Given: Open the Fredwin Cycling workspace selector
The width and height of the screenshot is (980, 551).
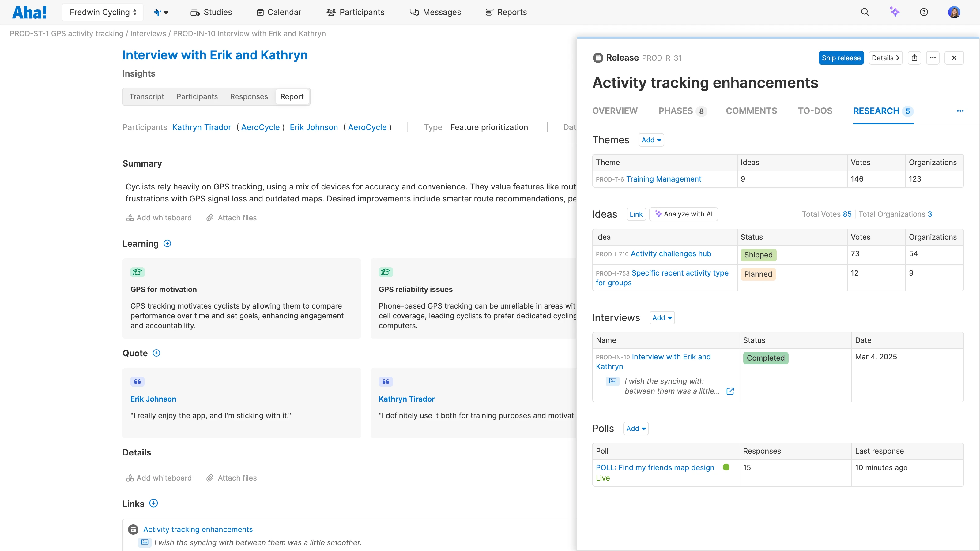Looking at the screenshot, I should click(102, 12).
